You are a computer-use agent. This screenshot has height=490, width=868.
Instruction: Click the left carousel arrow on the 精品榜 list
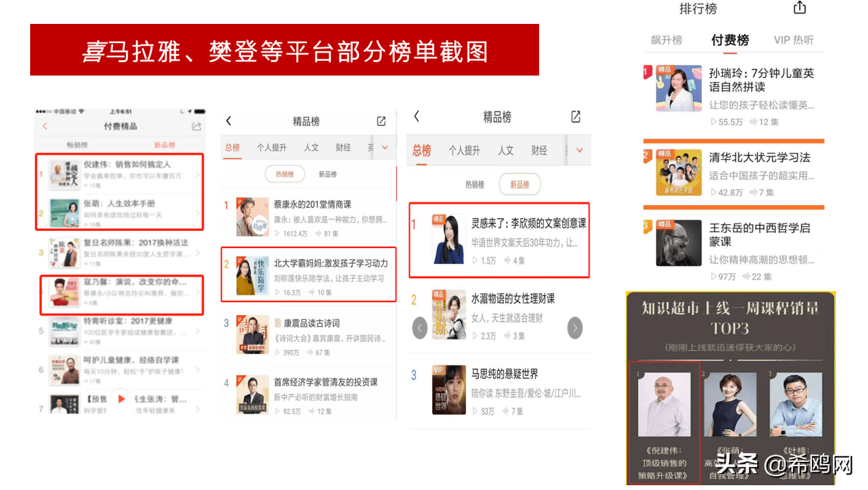(x=419, y=328)
